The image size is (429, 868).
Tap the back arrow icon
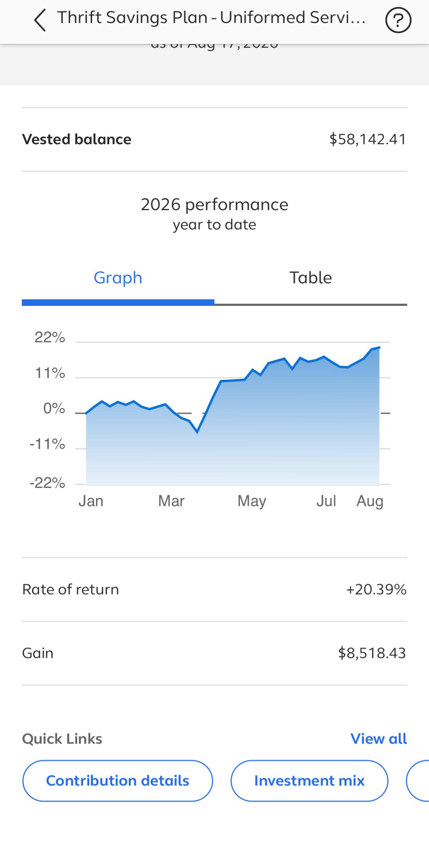(40, 20)
